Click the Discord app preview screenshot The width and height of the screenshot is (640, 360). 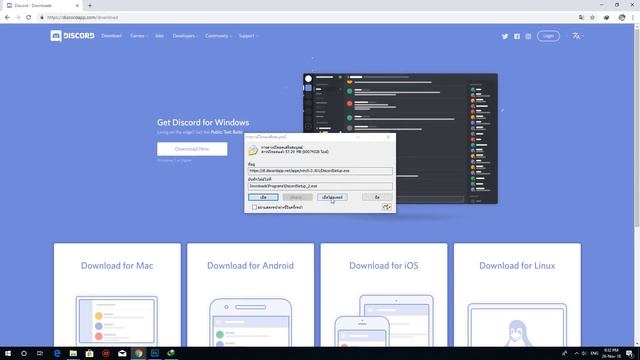click(x=400, y=139)
